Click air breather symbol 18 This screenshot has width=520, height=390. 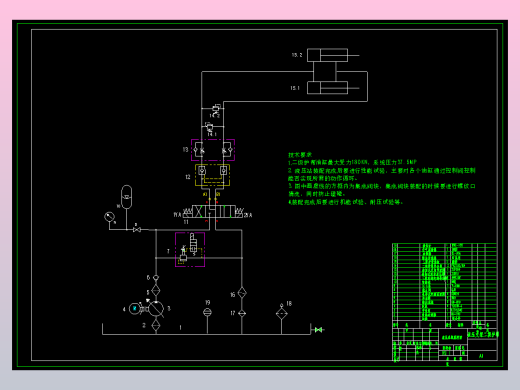click(x=281, y=312)
